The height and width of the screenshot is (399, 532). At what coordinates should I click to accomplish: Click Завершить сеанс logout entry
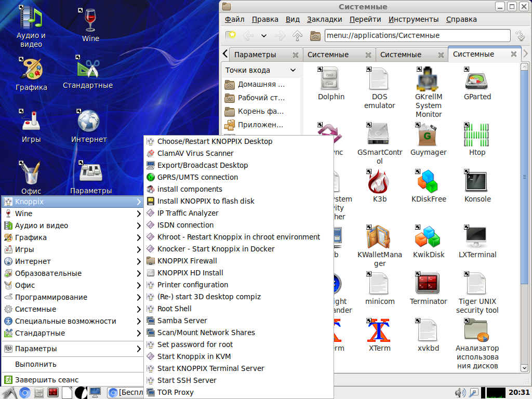coord(72,380)
